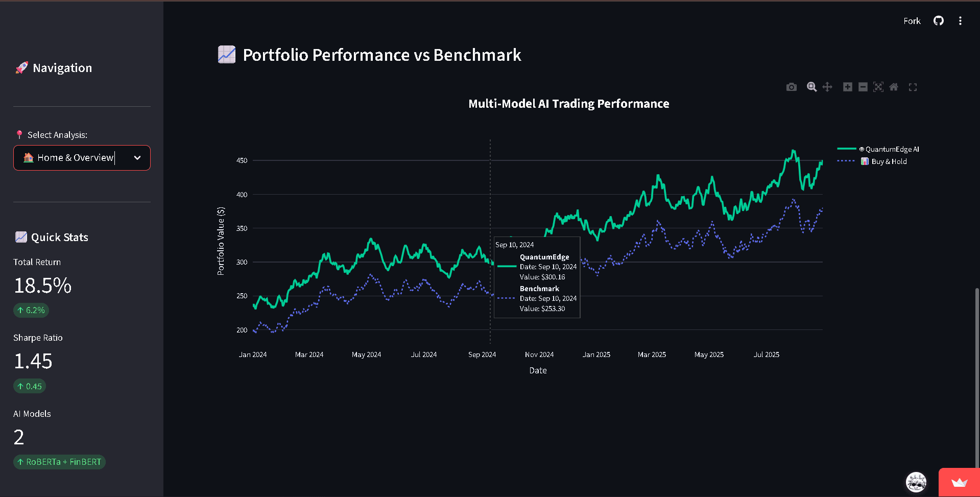Expand the Select Analysis dropdown arrow
This screenshot has width=980, height=497.
137,158
